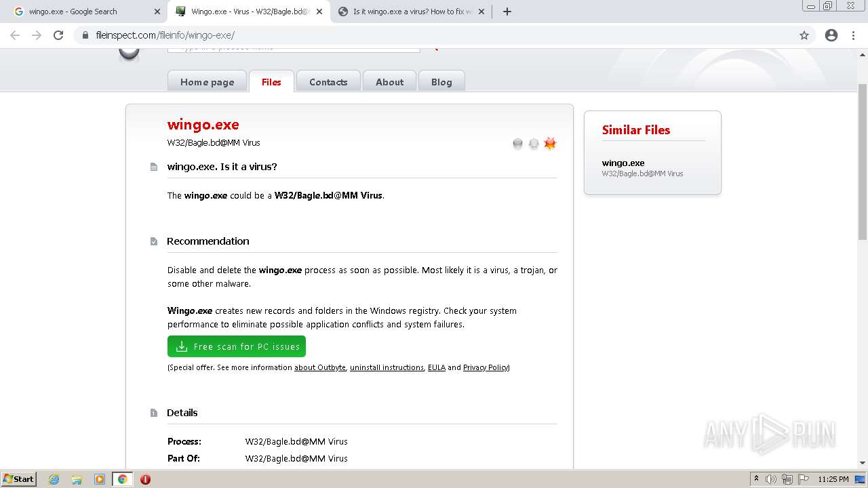The width and height of the screenshot is (868, 488).
Task: Click the middle gray rating icon
Action: pos(534,144)
